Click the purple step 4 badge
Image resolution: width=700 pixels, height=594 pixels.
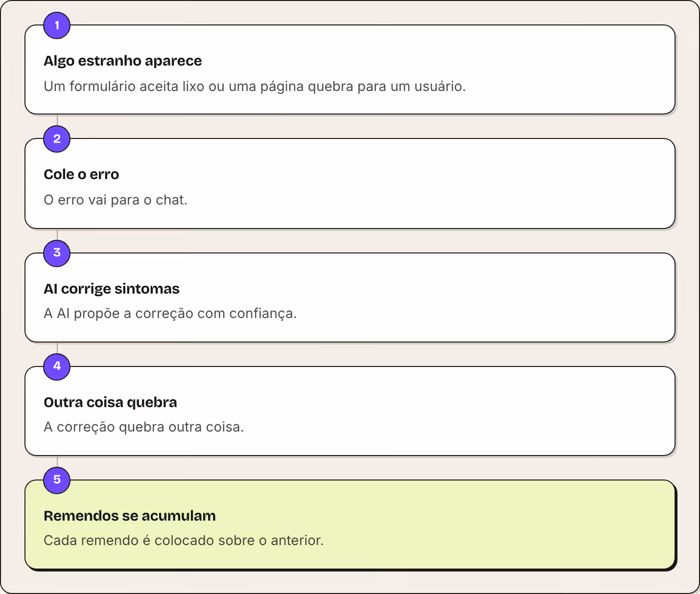coord(57,366)
